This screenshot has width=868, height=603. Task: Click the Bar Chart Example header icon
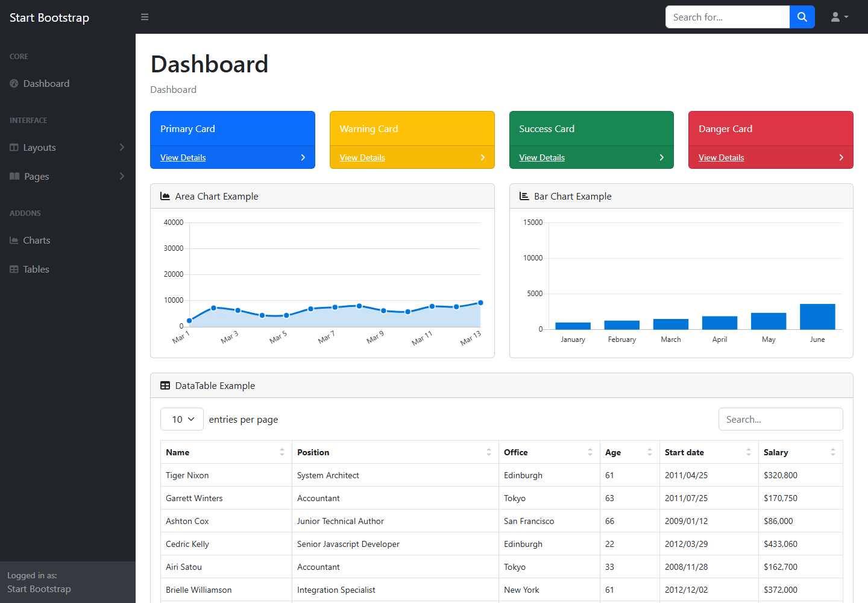524,196
